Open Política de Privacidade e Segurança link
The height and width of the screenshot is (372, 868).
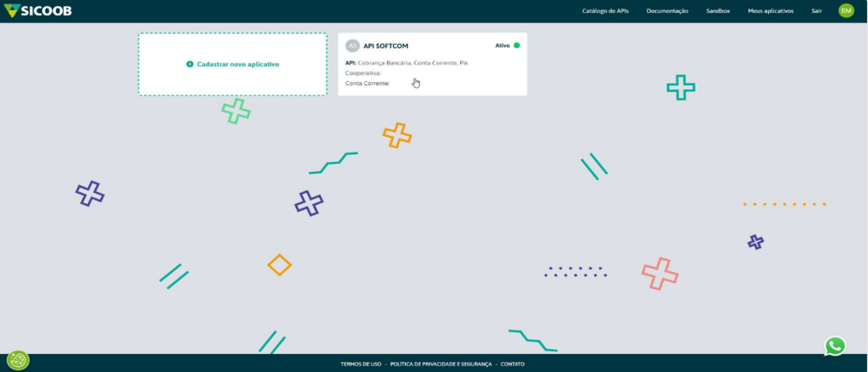[x=440, y=364]
